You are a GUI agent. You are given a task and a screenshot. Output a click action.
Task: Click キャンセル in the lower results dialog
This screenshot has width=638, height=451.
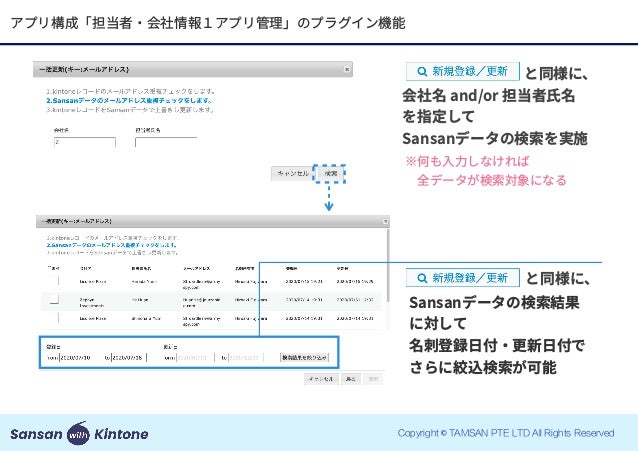(x=321, y=379)
